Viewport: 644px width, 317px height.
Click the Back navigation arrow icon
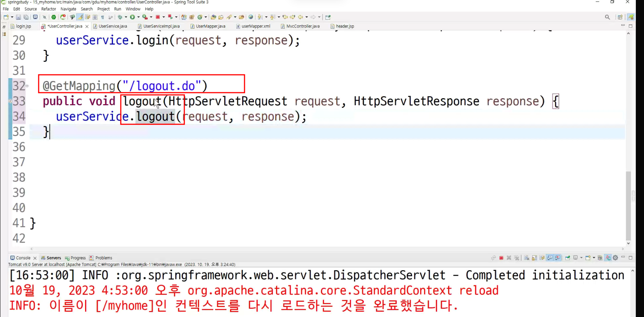pos(301,17)
